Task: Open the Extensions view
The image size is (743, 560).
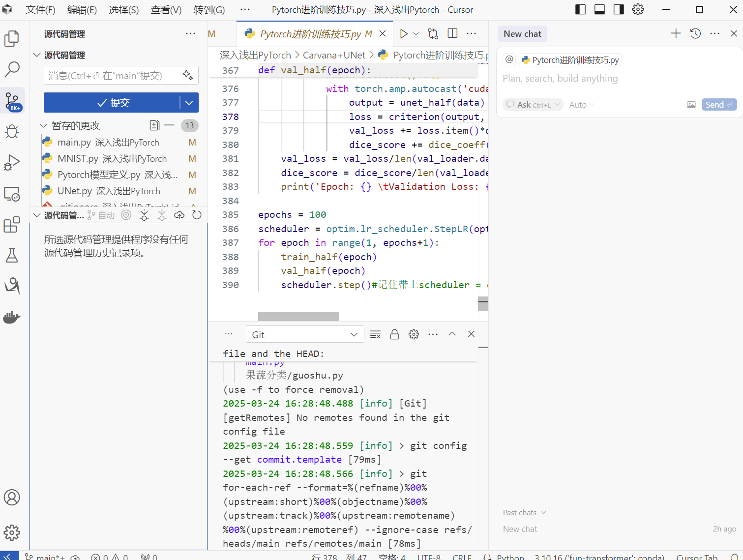Action: [12, 225]
